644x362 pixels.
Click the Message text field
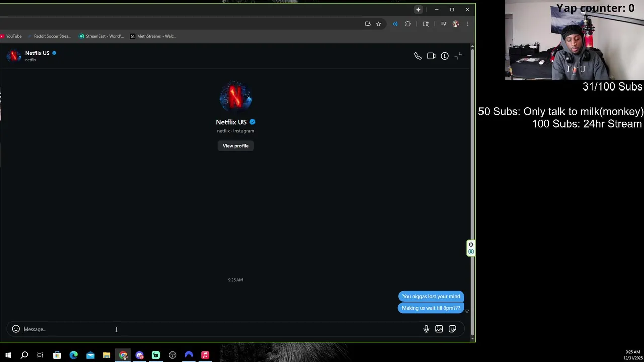tap(221, 329)
